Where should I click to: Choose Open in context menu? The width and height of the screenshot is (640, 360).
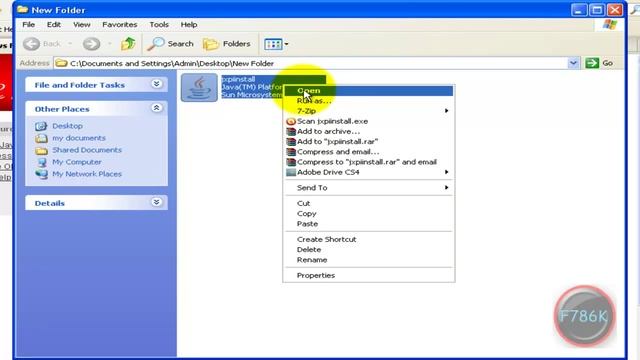tap(369, 91)
